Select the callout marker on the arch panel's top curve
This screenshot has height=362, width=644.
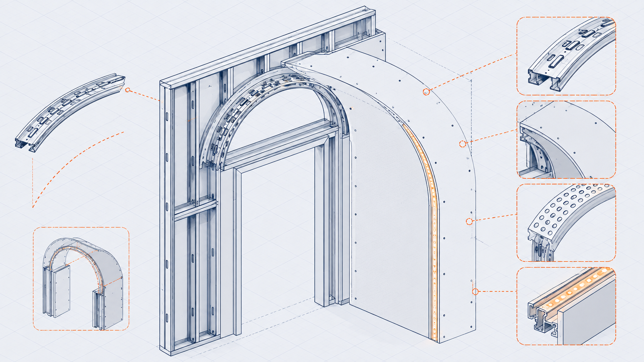pyautogui.click(x=426, y=92)
